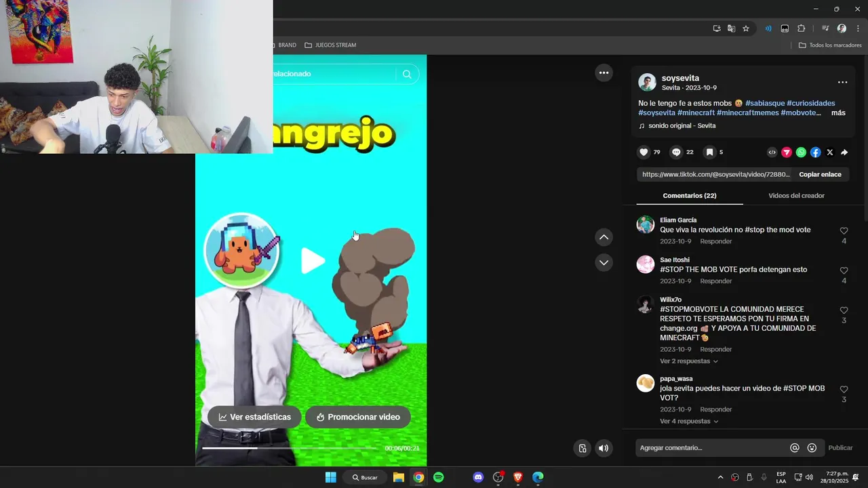Click the install app icon in address bar
Screen dimensions: 868x488
(x=717, y=28)
